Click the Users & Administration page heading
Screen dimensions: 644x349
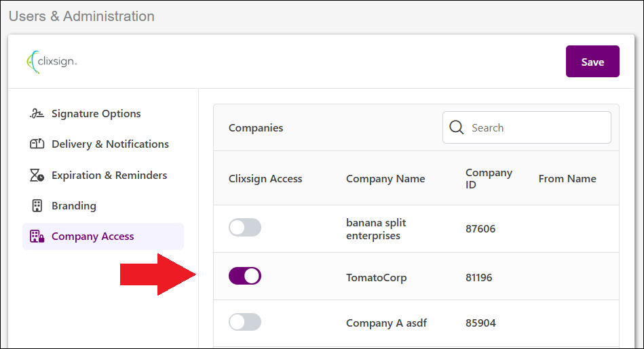point(81,16)
